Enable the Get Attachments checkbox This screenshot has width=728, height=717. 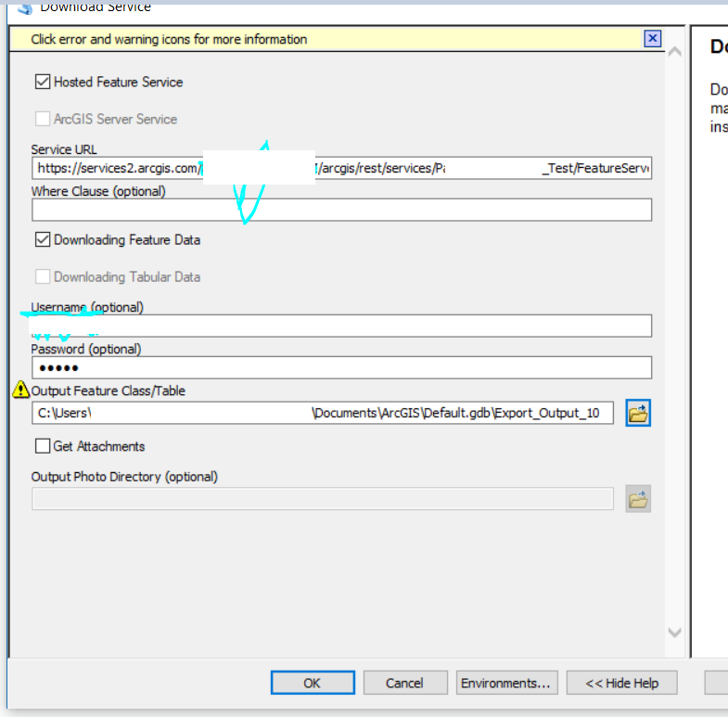[43, 446]
